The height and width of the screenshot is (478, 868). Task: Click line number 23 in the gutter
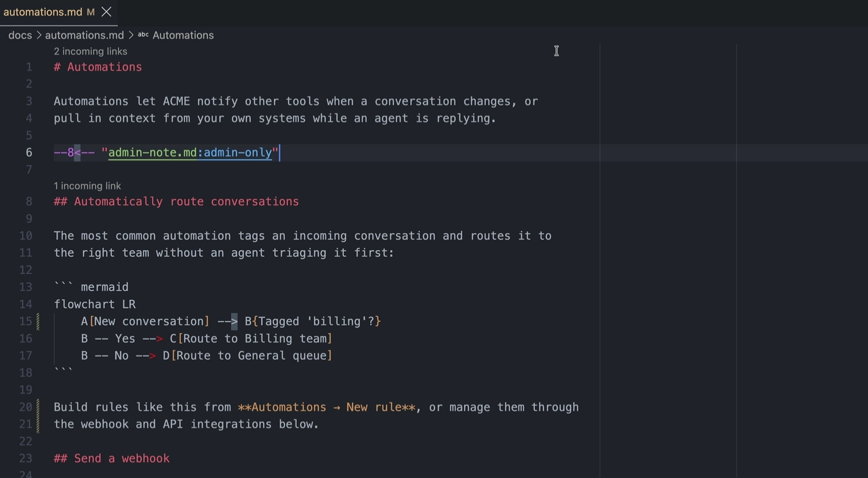pos(26,458)
